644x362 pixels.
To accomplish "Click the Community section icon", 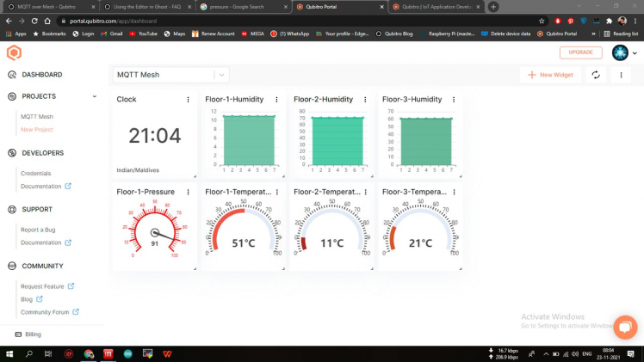I will 12,266.
